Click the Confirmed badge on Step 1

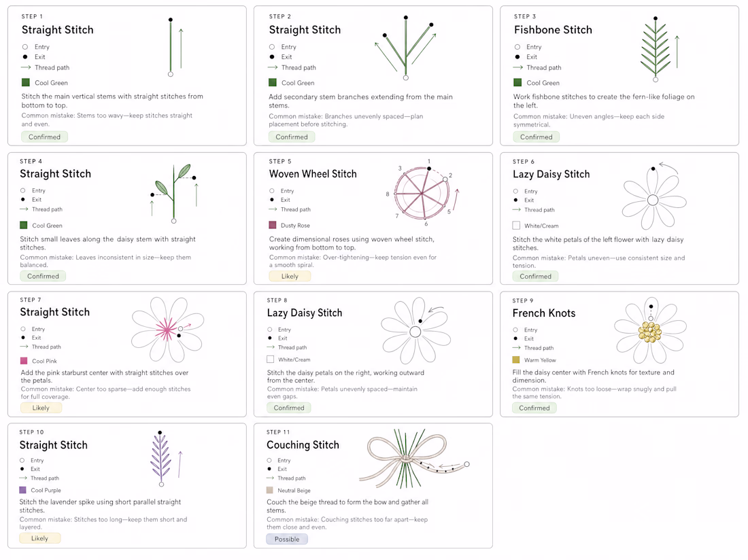[44, 137]
